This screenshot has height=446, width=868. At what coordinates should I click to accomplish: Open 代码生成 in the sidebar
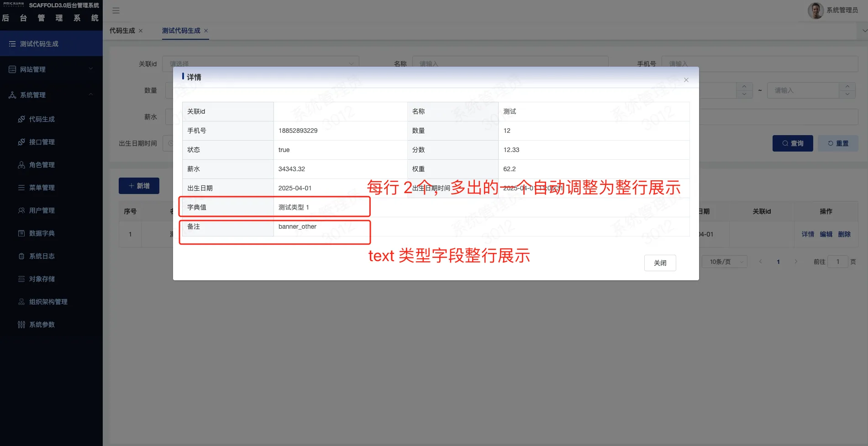(51, 119)
